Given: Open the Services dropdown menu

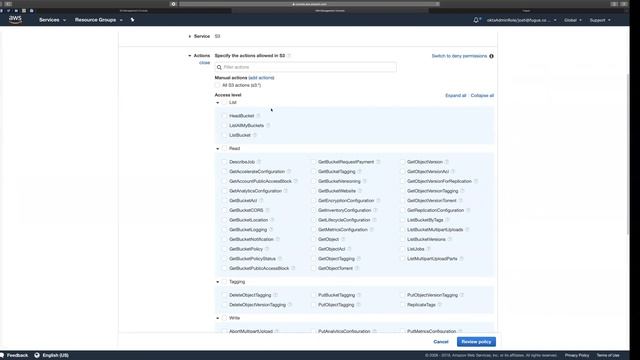Looking at the screenshot, I should tap(52, 20).
